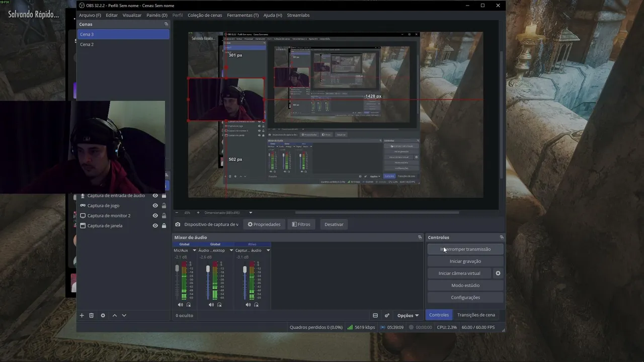Toggle monitoring headphone icon for Mic/Aux
The image size is (644, 362).
coord(189,305)
